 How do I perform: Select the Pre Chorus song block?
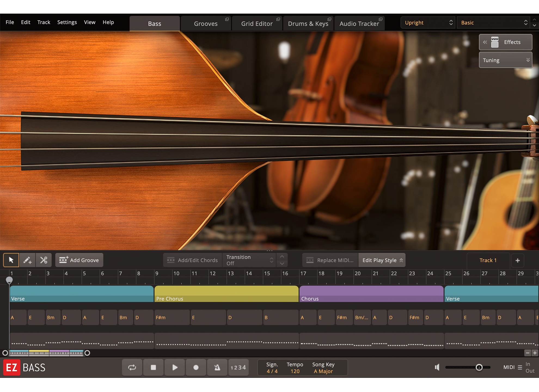point(226,294)
